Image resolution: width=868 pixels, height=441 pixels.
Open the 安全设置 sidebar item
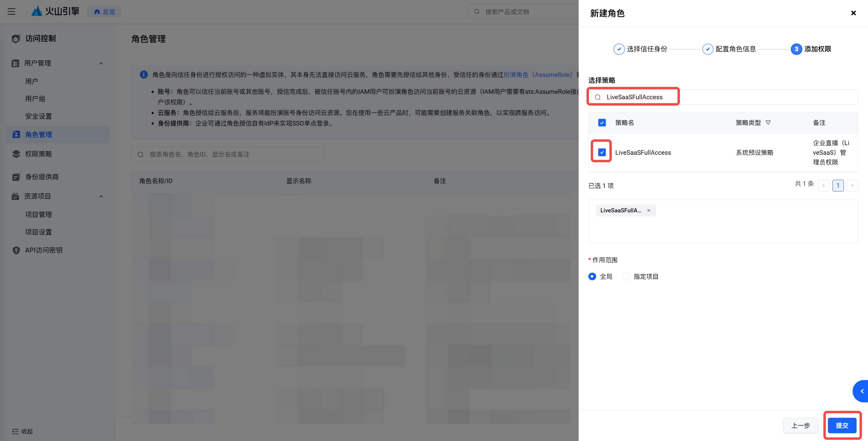click(38, 116)
